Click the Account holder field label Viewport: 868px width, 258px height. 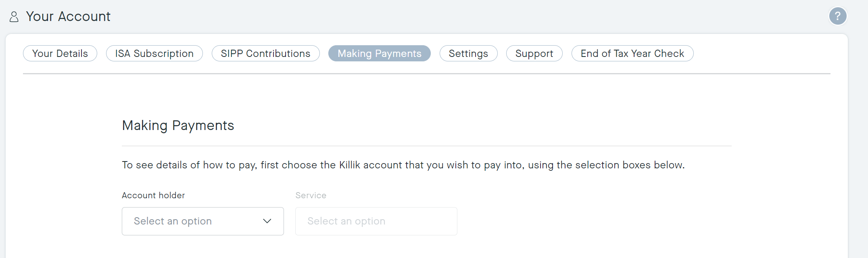pyautogui.click(x=153, y=195)
